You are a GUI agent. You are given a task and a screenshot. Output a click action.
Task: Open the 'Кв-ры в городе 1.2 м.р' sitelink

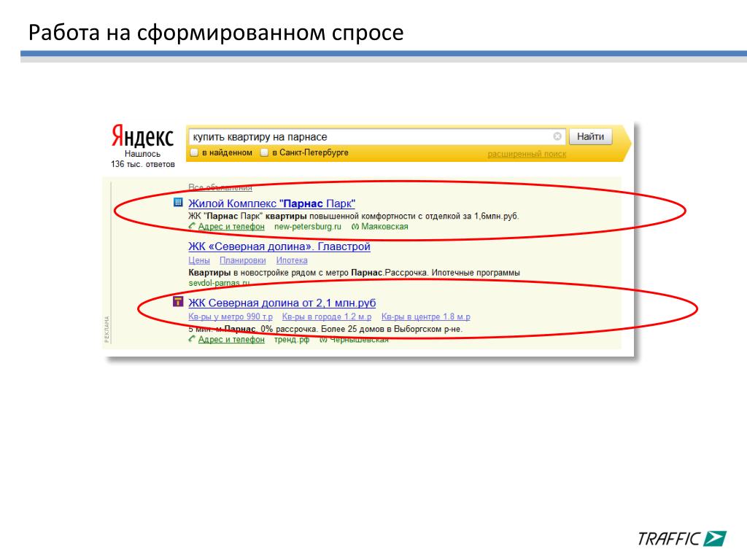point(326,316)
